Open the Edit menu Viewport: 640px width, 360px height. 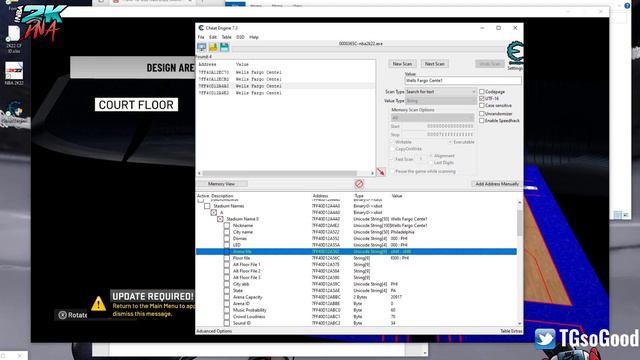coord(213,37)
